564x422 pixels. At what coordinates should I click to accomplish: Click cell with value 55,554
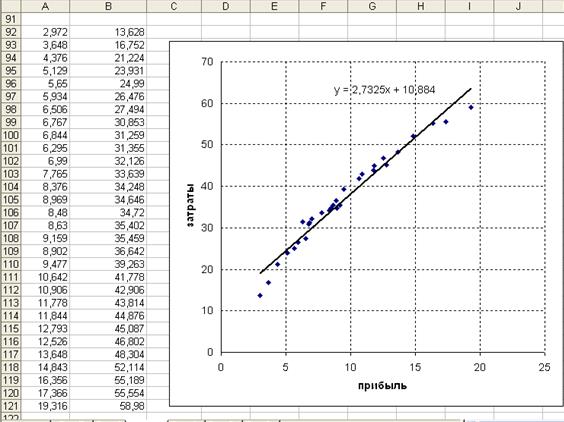108,393
